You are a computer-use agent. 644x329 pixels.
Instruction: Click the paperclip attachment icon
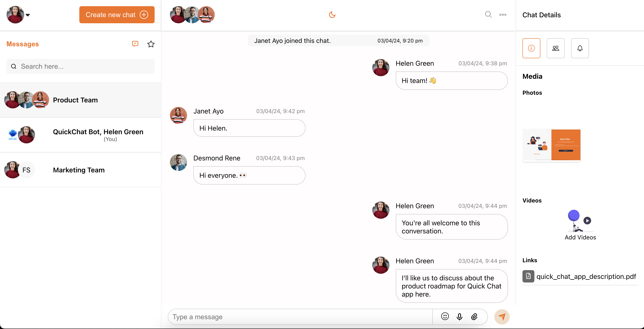(474, 317)
